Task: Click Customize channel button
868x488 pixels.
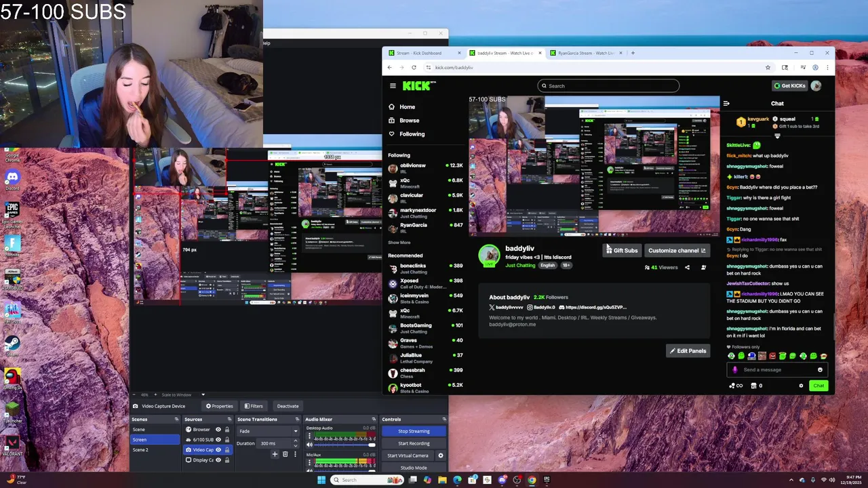Action: (677, 251)
